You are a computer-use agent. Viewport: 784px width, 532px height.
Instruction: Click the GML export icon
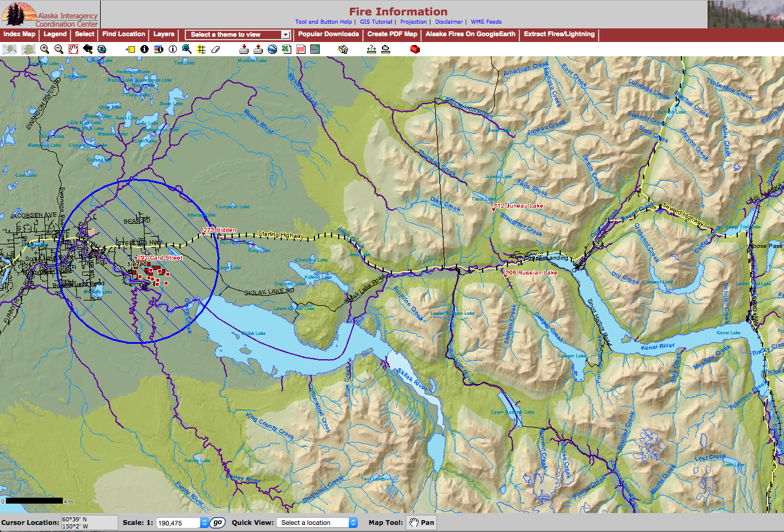[x=301, y=49]
